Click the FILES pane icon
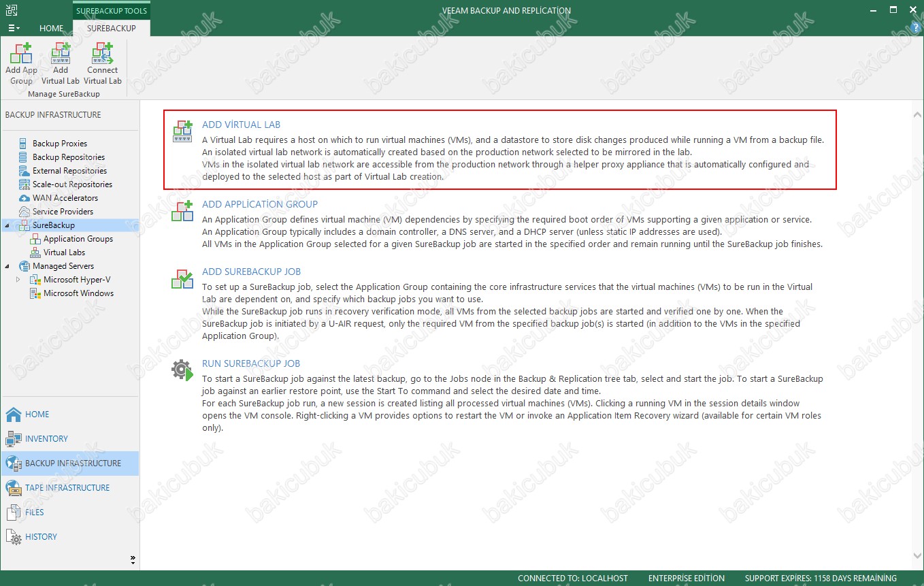This screenshot has width=924, height=586. coord(14,512)
